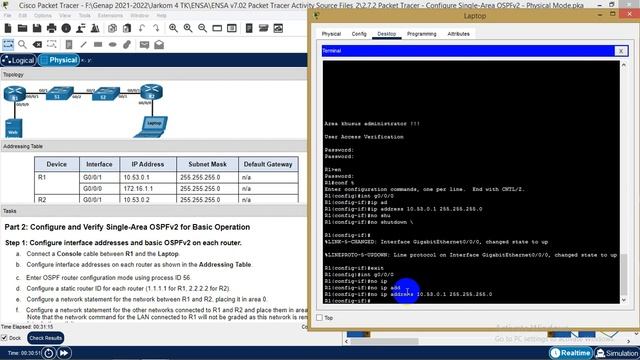Choose the Draw Ellipse tool
This screenshot has width=640, height=360.
pyautogui.click(x=113, y=44)
